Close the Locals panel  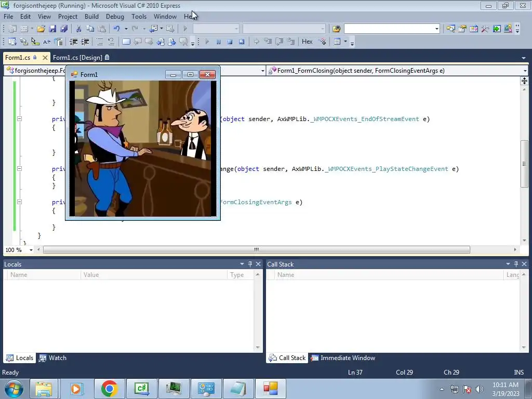pyautogui.click(x=258, y=263)
